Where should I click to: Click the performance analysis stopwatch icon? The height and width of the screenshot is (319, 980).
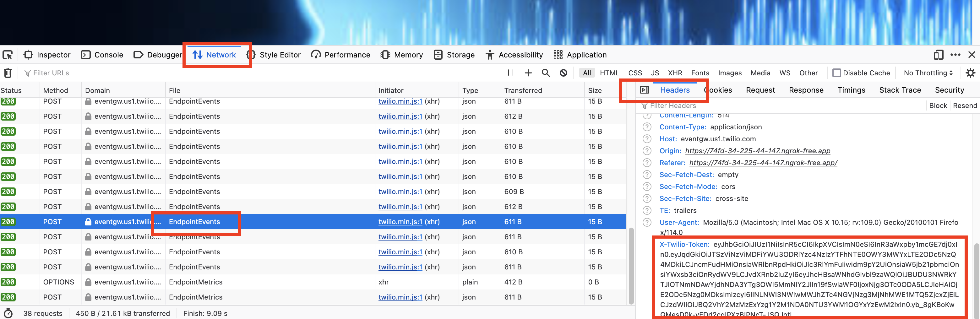pyautogui.click(x=8, y=313)
